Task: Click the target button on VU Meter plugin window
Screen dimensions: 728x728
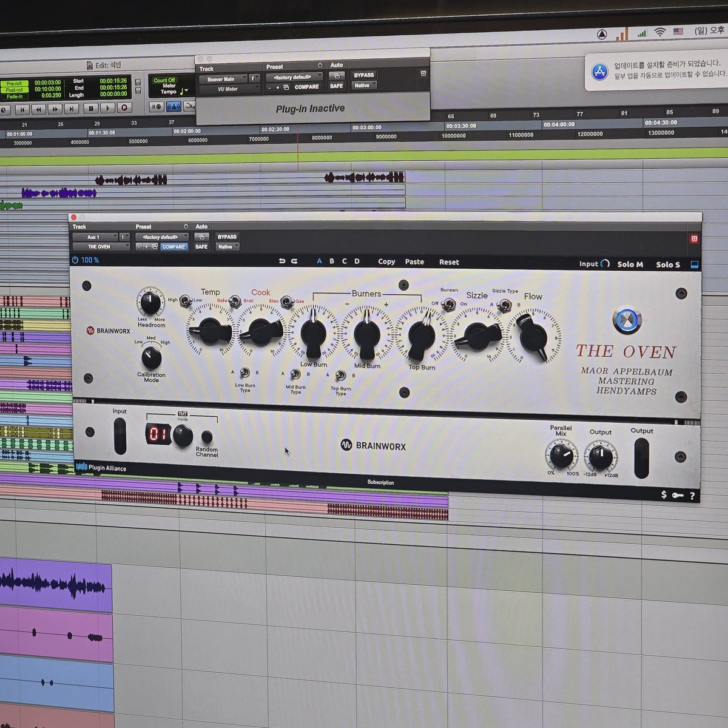Action: click(423, 73)
